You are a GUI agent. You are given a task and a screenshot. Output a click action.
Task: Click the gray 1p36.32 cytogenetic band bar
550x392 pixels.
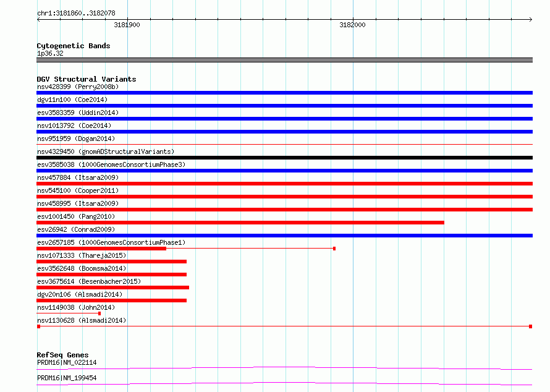tap(284, 60)
